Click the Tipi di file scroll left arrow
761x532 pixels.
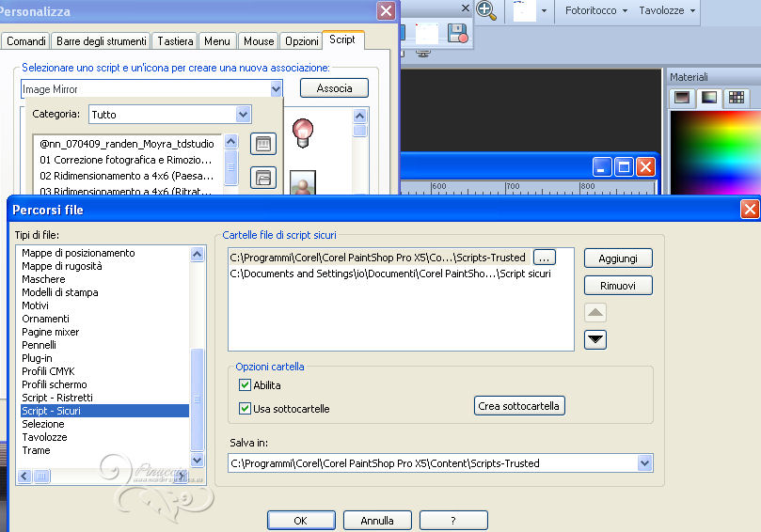pos(24,477)
